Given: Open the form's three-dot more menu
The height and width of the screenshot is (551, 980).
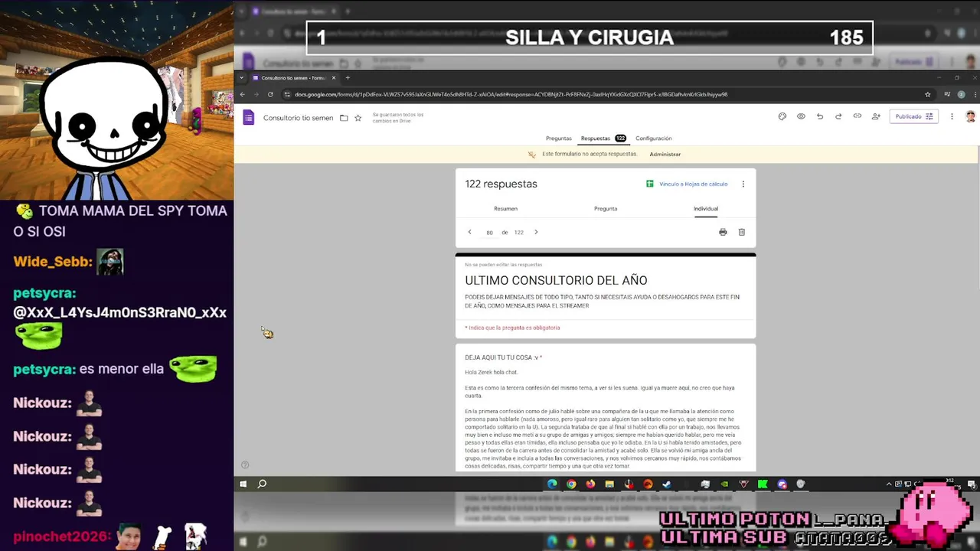Looking at the screenshot, I should (x=952, y=116).
